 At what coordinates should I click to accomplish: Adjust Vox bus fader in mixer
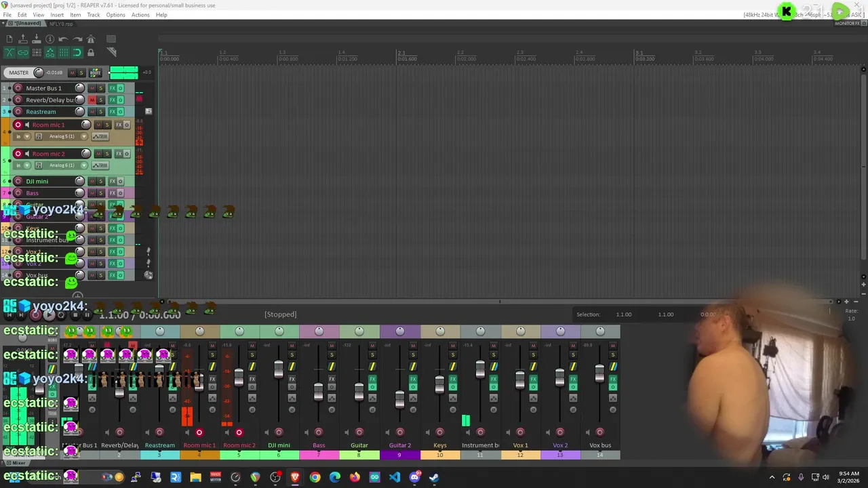[599, 373]
